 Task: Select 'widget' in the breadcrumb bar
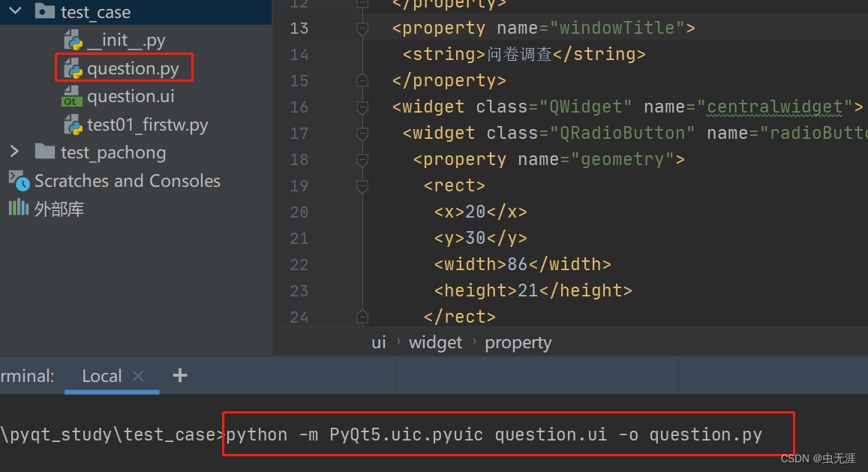click(436, 342)
